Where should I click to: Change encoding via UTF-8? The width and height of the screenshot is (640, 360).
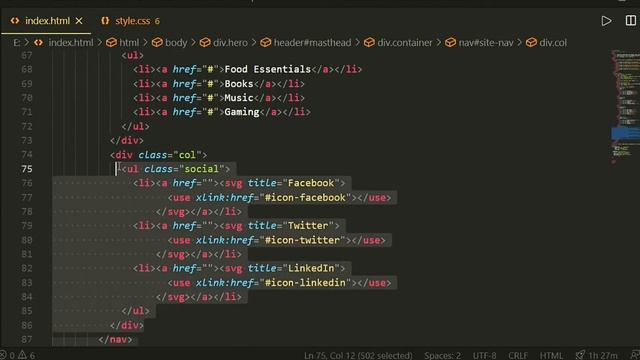(x=484, y=355)
